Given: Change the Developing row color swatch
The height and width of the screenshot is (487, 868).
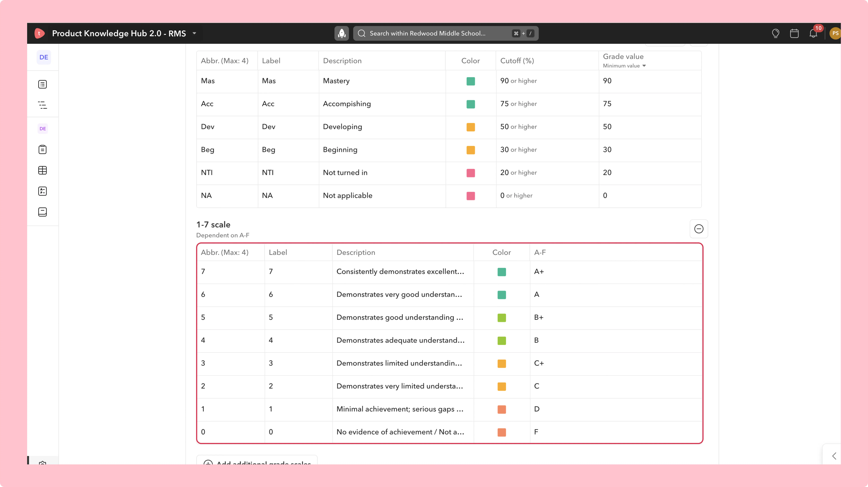Looking at the screenshot, I should coord(471,127).
